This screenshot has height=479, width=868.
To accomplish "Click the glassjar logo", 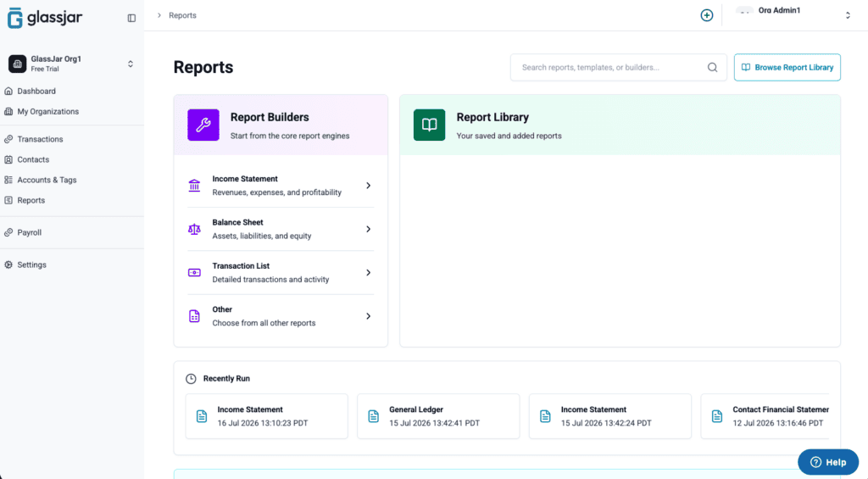I will click(x=45, y=18).
